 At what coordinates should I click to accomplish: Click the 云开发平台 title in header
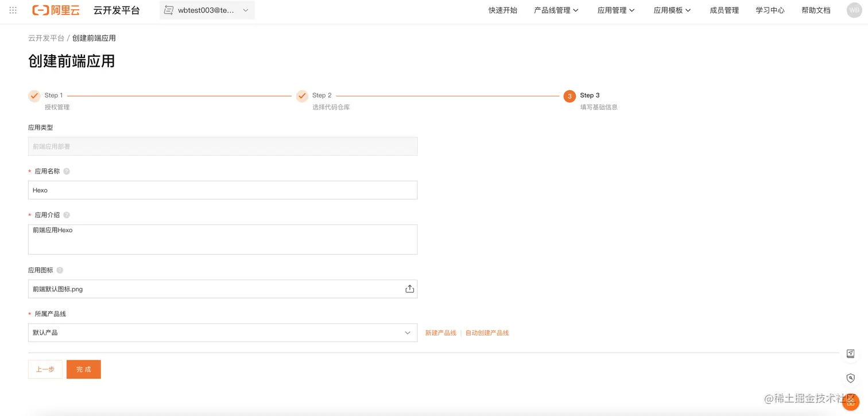[x=117, y=10]
